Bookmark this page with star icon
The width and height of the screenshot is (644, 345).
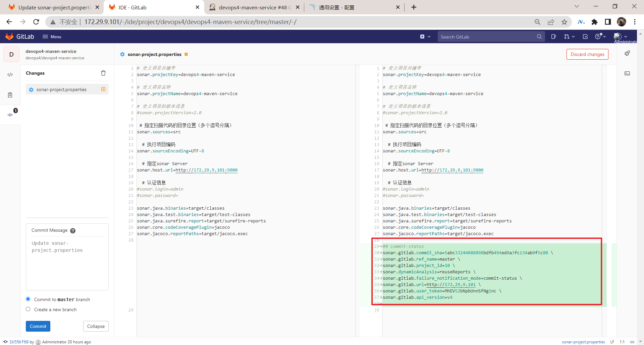[x=565, y=22]
